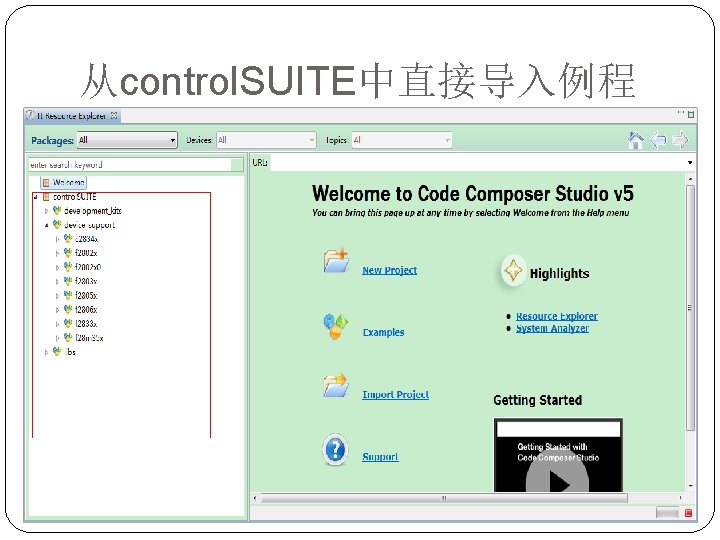Open the New Project link

[389, 270]
